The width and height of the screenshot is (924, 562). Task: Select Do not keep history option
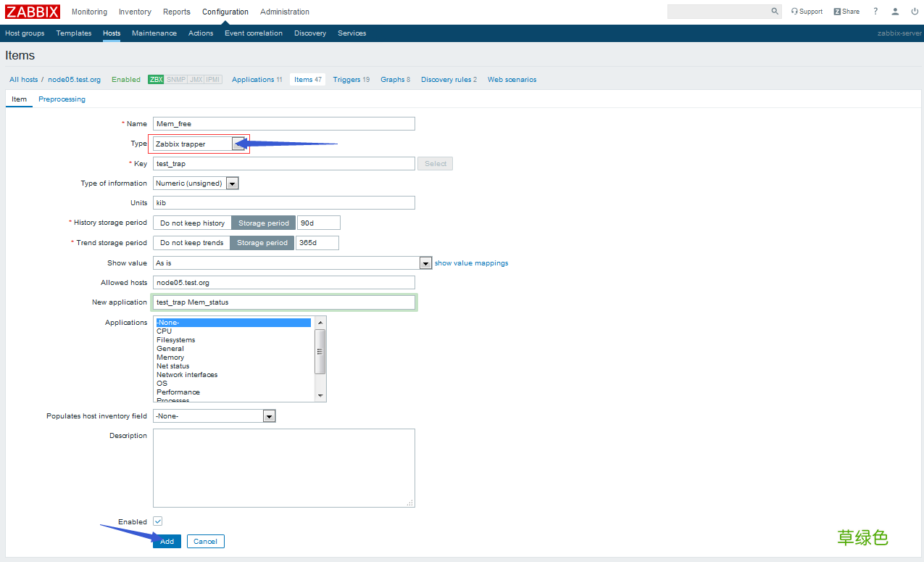click(192, 223)
